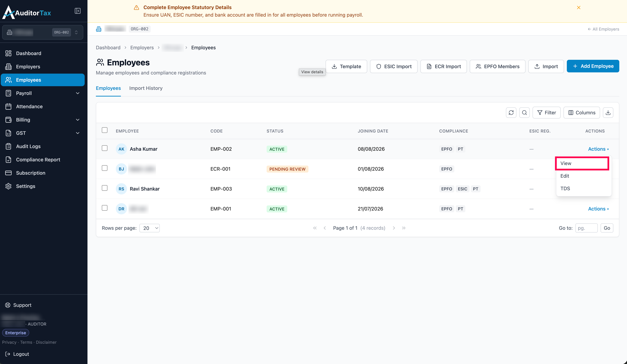Switch to the Import History tab
627x364 pixels.
[146, 88]
